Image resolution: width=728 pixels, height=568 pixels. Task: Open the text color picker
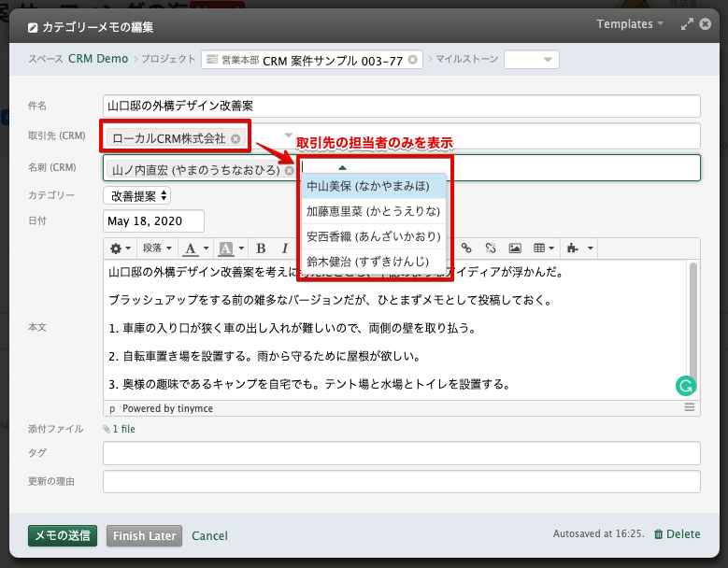tap(195, 248)
